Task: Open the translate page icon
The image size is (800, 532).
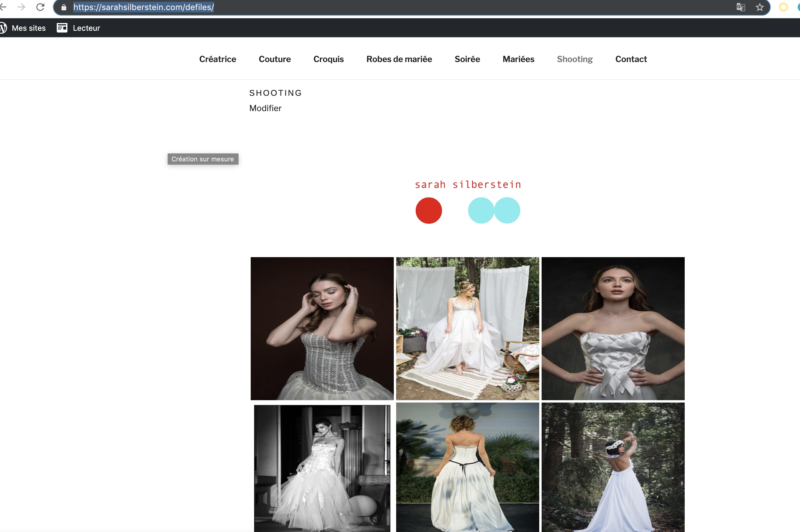Action: [x=741, y=7]
